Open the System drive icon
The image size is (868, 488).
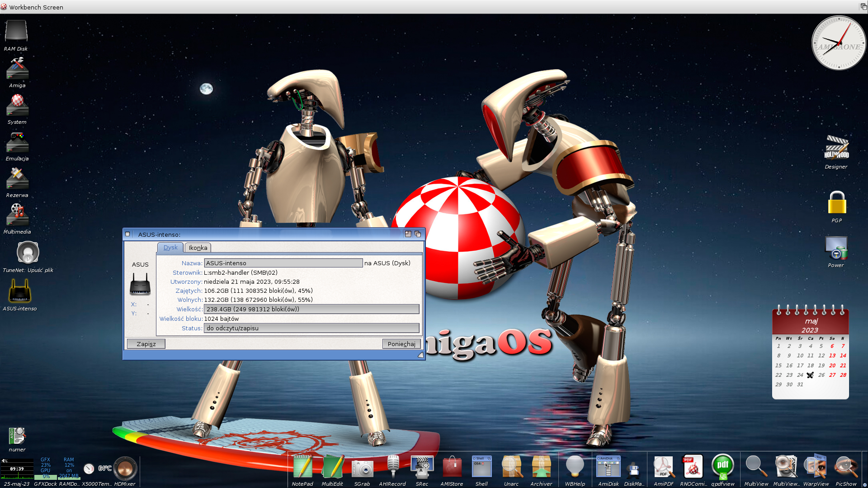[x=17, y=105]
